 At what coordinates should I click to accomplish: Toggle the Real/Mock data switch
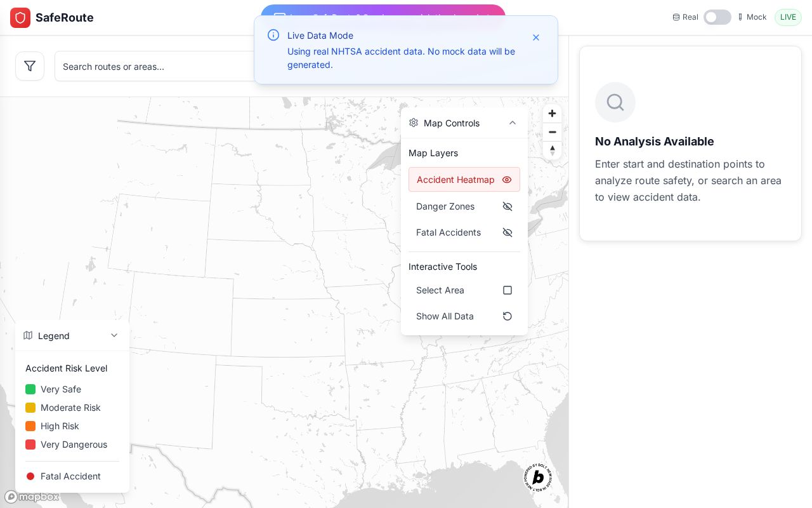pos(717,17)
